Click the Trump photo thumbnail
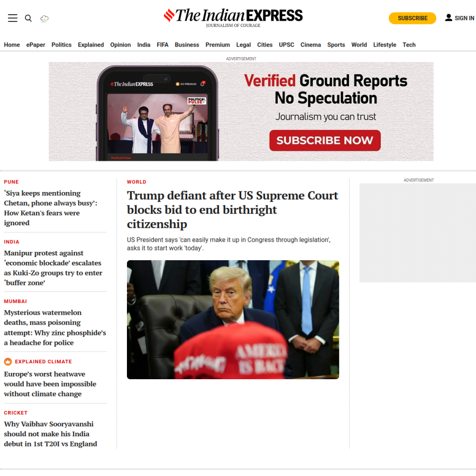 tap(233, 319)
